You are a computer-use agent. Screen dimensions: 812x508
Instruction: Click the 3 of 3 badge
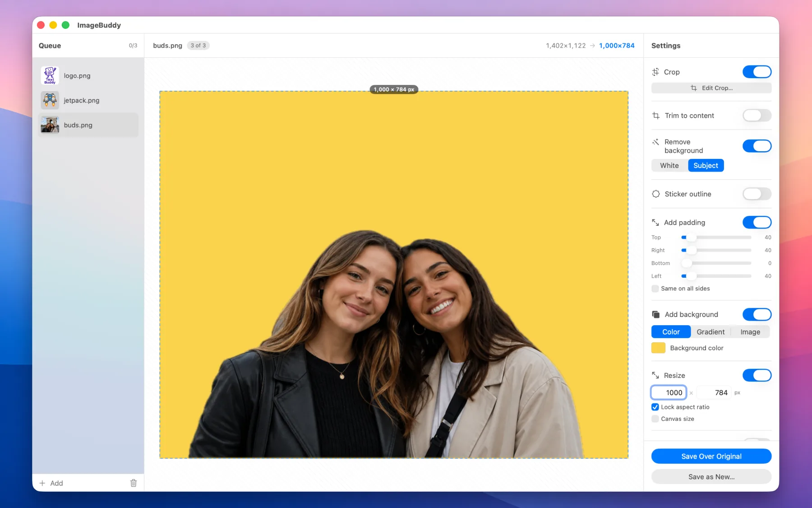click(x=198, y=46)
